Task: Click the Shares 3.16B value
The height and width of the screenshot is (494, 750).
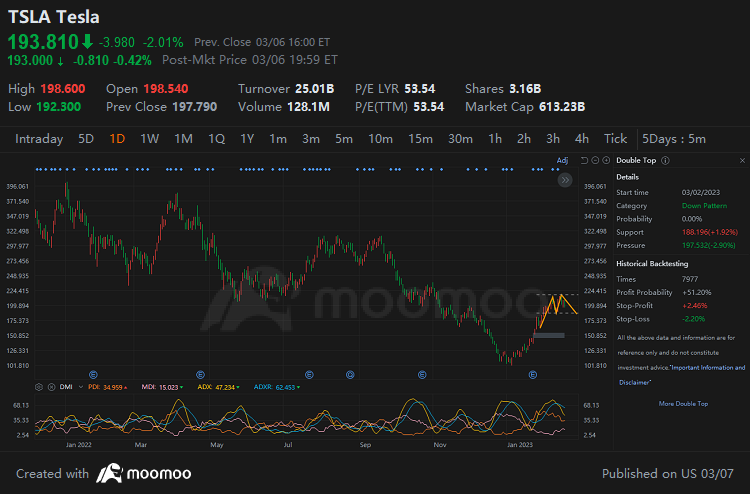Action: click(x=525, y=88)
